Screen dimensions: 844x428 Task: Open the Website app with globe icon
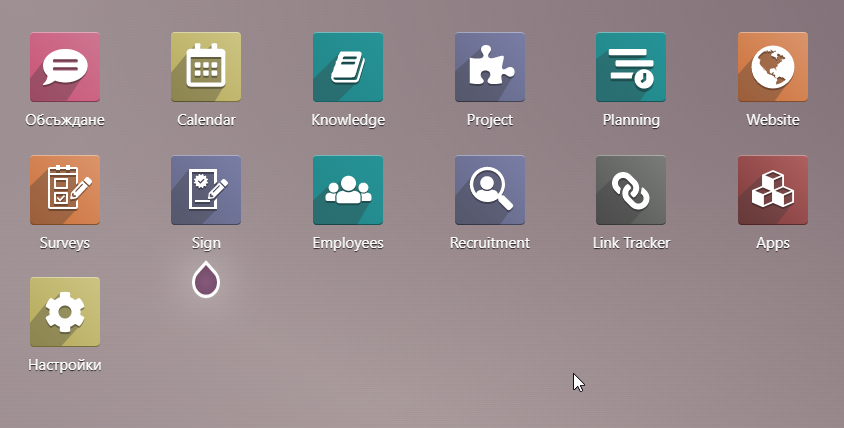coord(773,67)
